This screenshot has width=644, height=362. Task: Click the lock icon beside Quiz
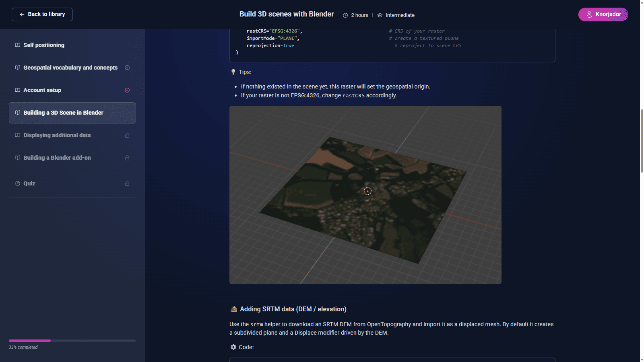click(x=127, y=183)
